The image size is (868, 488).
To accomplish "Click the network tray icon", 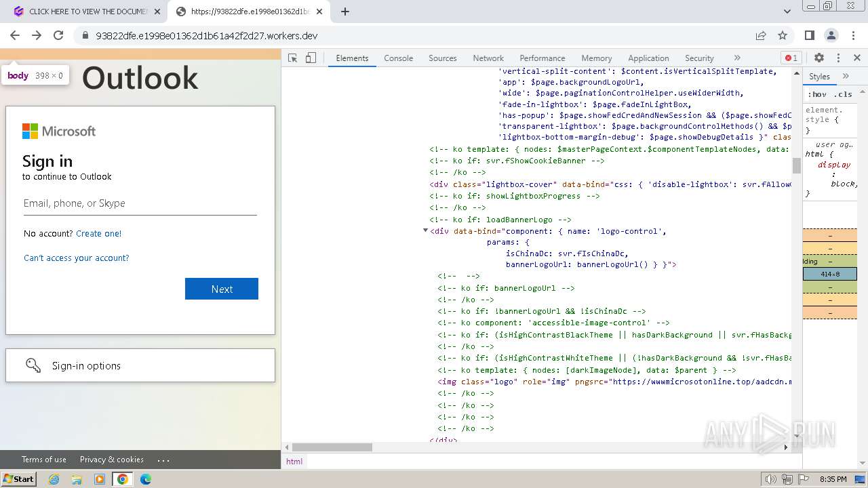I will [787, 479].
